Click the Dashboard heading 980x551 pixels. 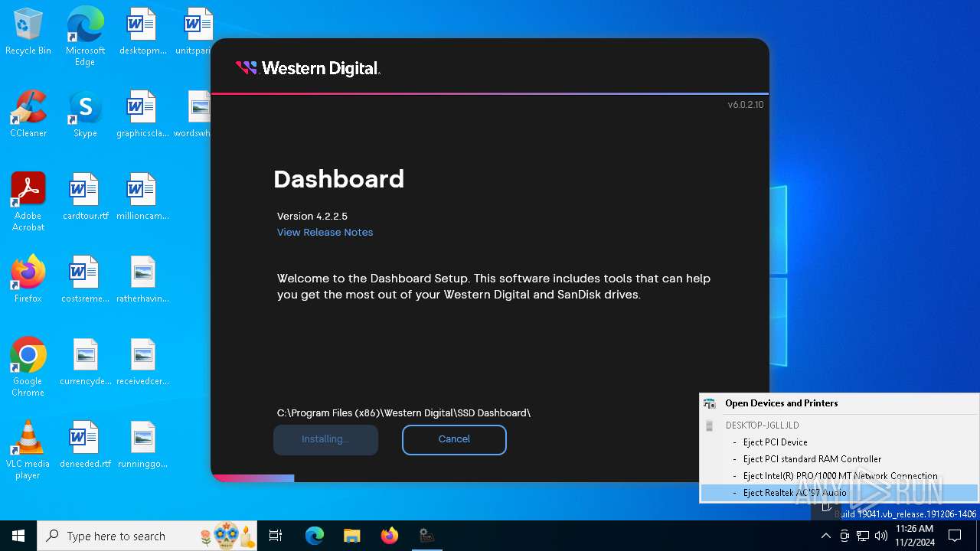click(338, 179)
